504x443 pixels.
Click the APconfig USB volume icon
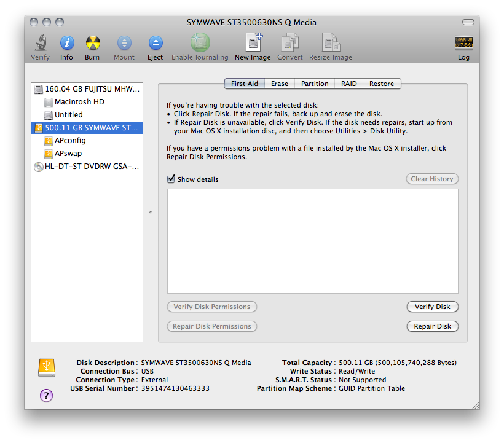[48, 141]
